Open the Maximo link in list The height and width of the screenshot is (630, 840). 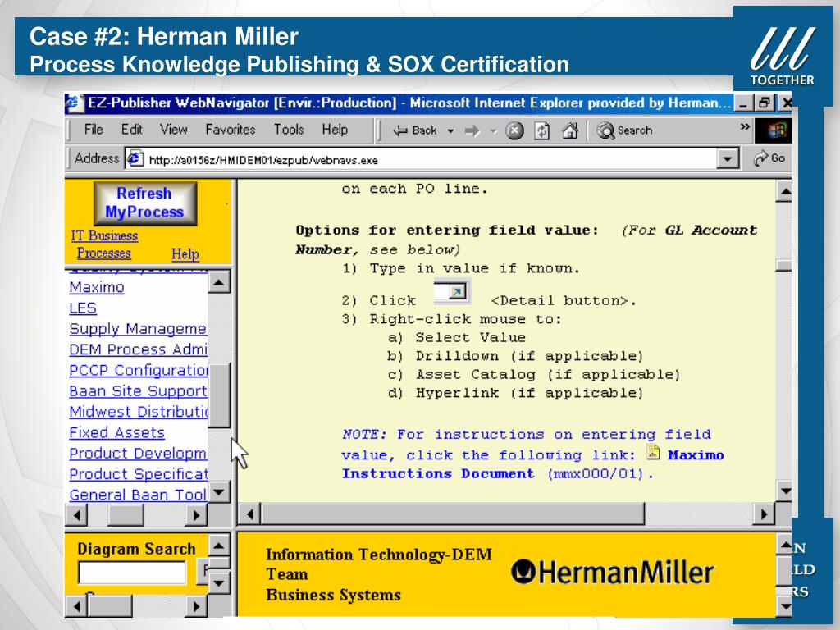[x=97, y=287]
